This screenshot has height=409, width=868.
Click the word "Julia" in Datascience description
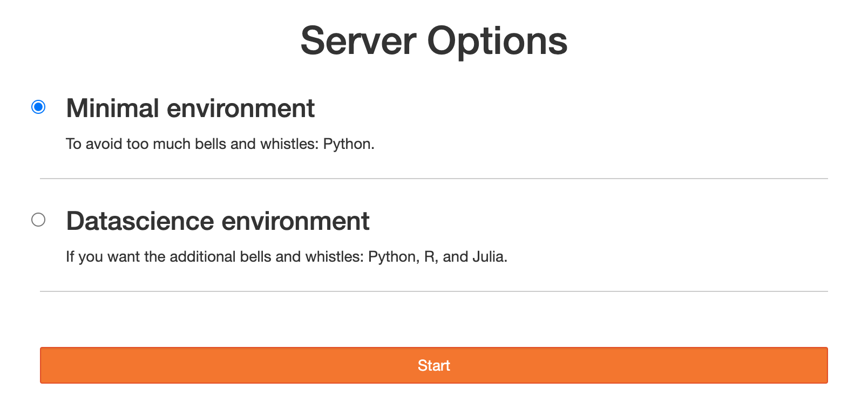coord(488,256)
